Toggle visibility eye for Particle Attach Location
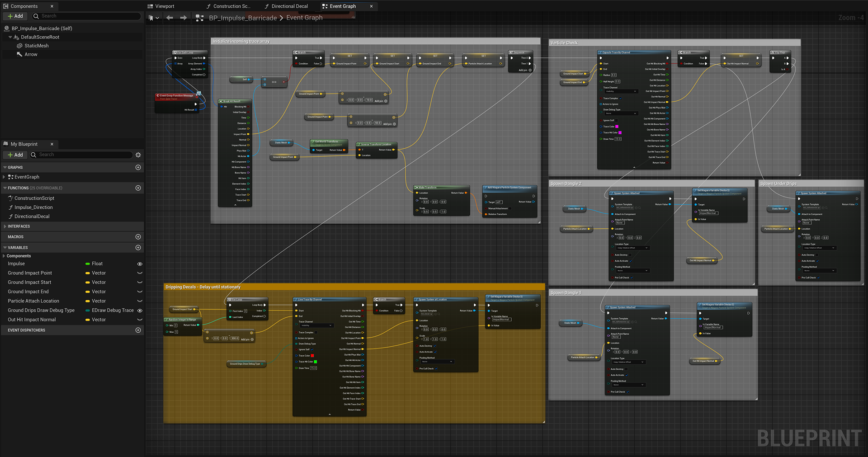Viewport: 868px width, 457px height. click(x=140, y=301)
